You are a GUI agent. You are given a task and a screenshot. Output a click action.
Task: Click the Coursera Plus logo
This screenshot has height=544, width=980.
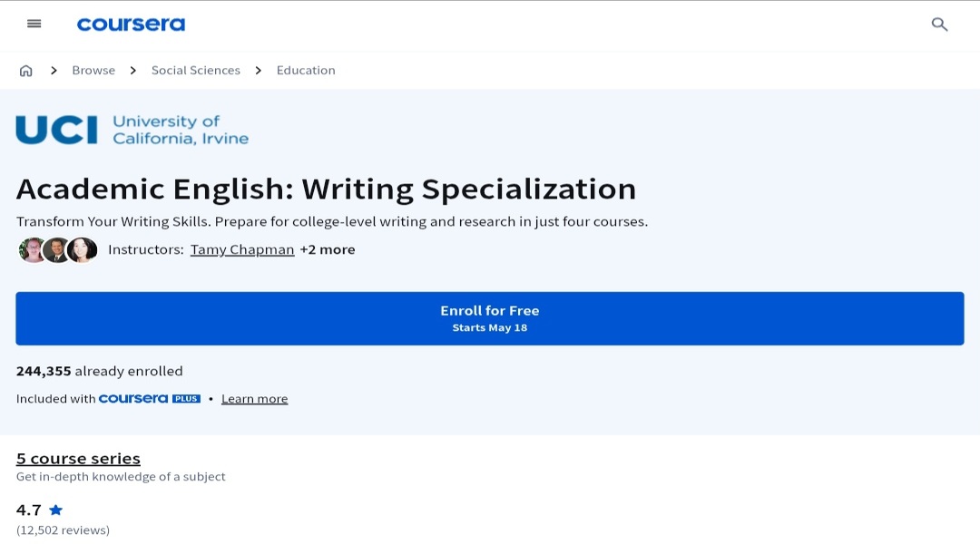point(150,398)
